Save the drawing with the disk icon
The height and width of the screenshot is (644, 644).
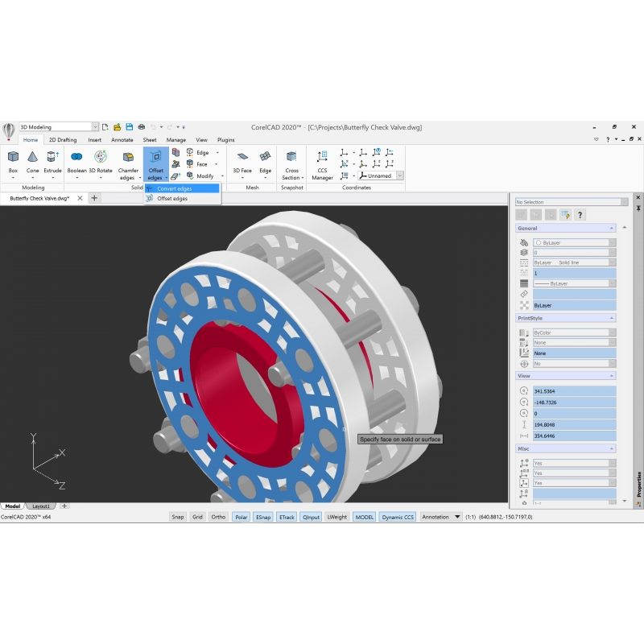[130, 127]
